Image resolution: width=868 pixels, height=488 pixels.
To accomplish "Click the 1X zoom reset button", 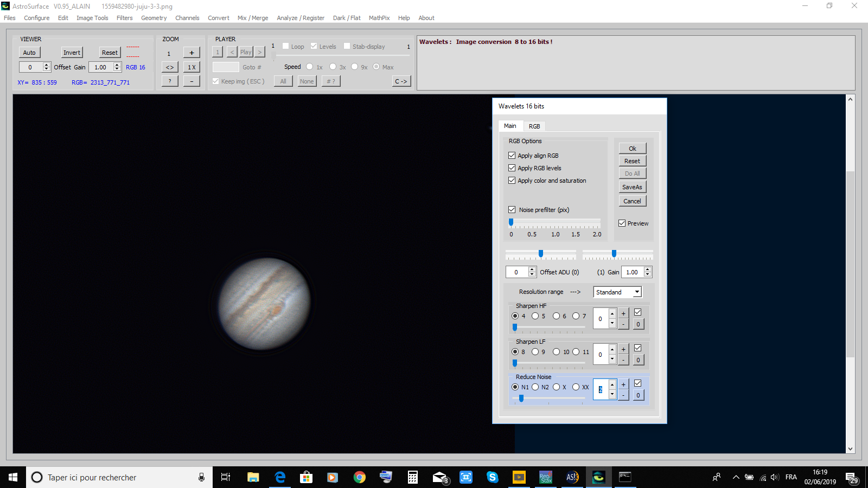I will [x=192, y=67].
